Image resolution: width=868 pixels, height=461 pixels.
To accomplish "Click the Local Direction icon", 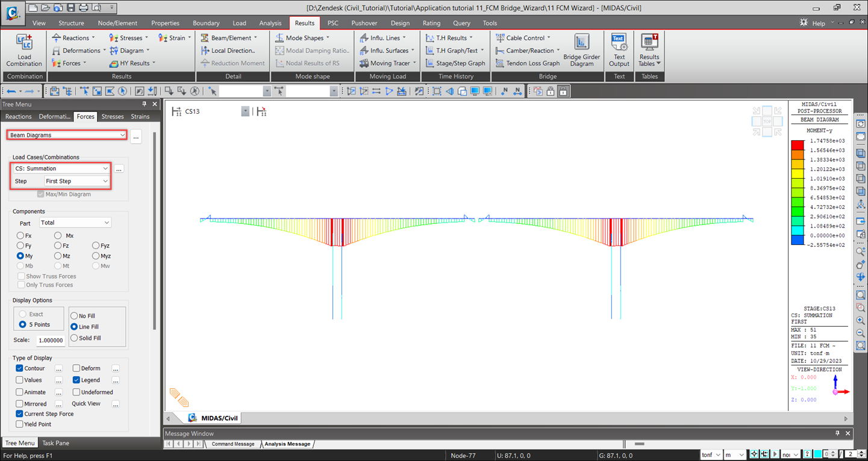I will [205, 51].
